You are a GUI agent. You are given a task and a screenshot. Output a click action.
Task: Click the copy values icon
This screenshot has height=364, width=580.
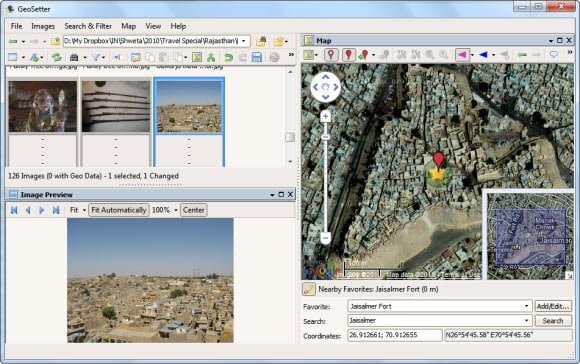pyautogui.click(x=150, y=57)
